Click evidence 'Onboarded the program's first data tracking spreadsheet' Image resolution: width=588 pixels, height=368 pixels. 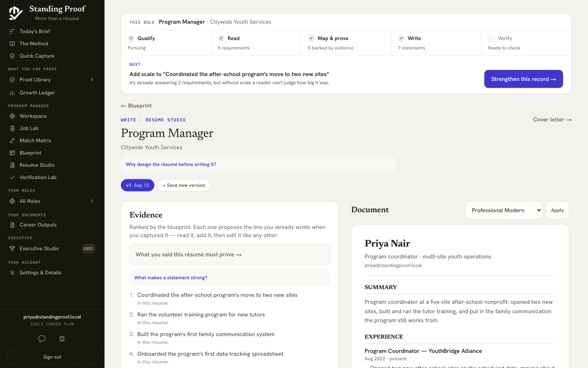click(210, 354)
